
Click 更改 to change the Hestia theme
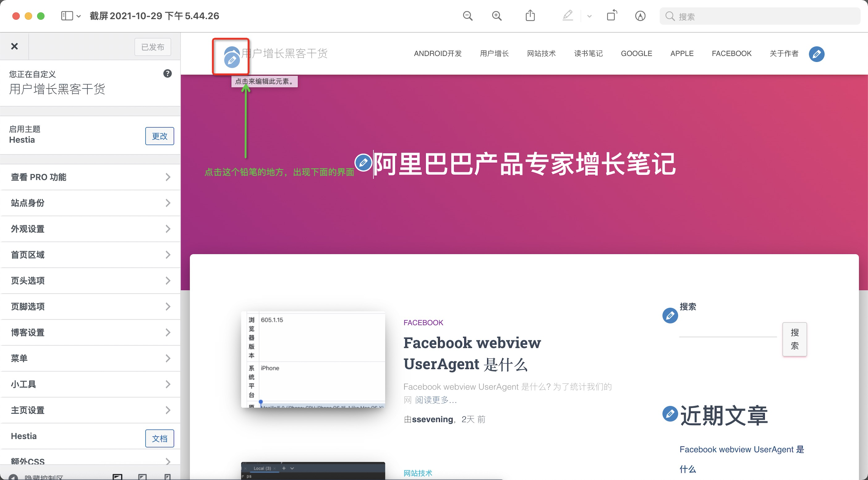click(160, 136)
